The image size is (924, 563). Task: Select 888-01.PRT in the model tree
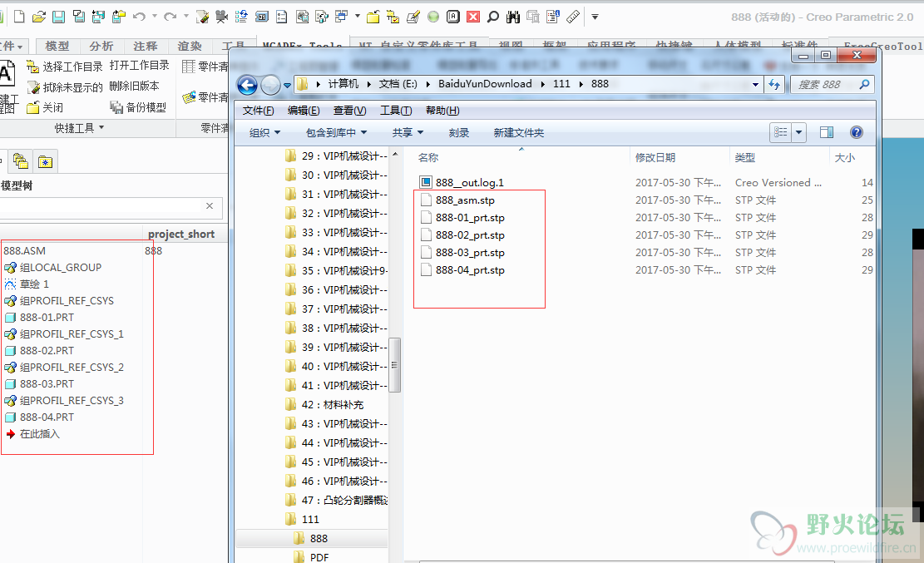click(39, 317)
